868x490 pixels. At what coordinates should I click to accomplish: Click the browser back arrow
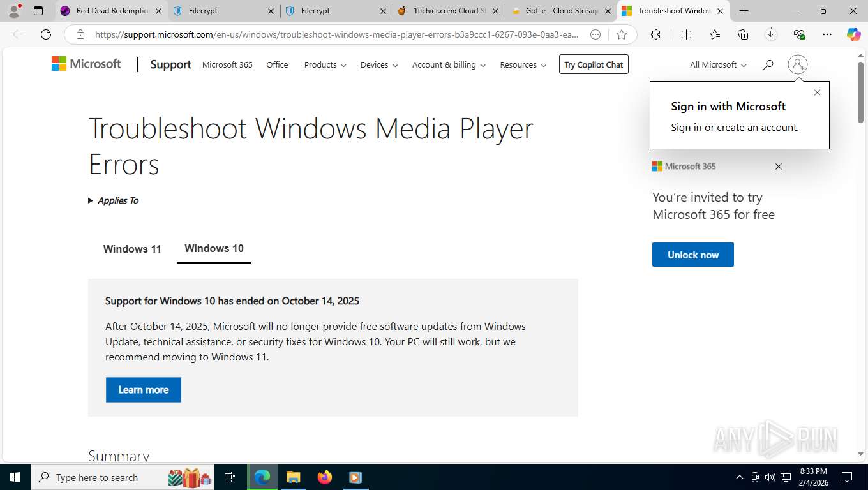(x=18, y=34)
